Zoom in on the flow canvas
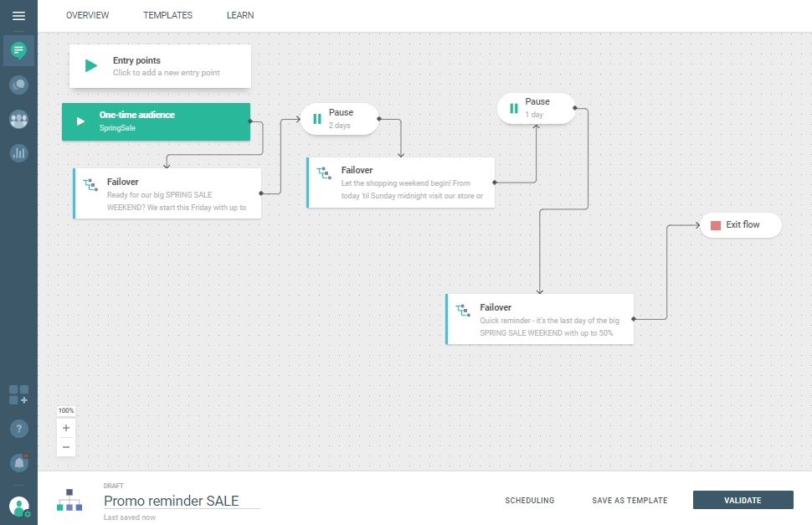The height and width of the screenshot is (525, 812). tap(66, 428)
